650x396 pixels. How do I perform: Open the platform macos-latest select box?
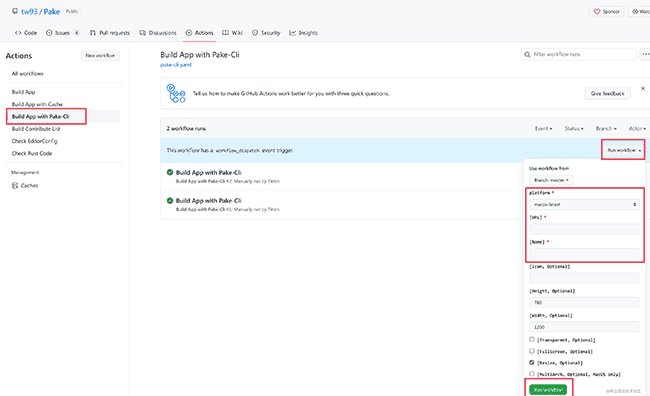[584, 204]
